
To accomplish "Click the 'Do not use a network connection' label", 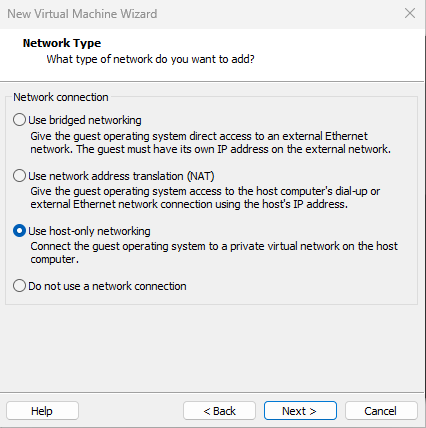I will pos(107,286).
